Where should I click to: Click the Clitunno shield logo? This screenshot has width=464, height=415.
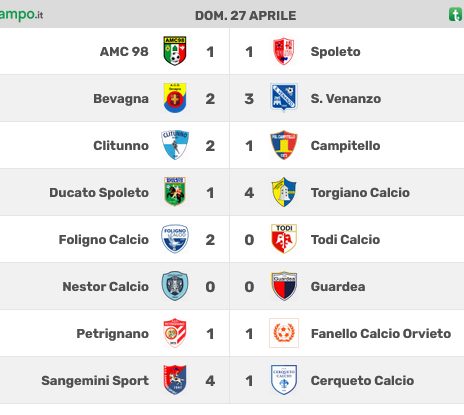coord(175,145)
